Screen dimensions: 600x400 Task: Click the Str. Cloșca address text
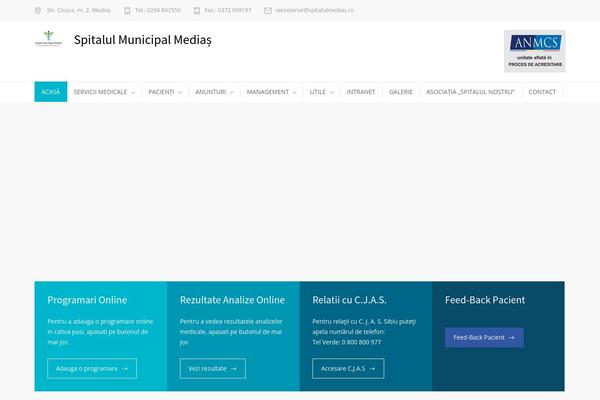79,10
